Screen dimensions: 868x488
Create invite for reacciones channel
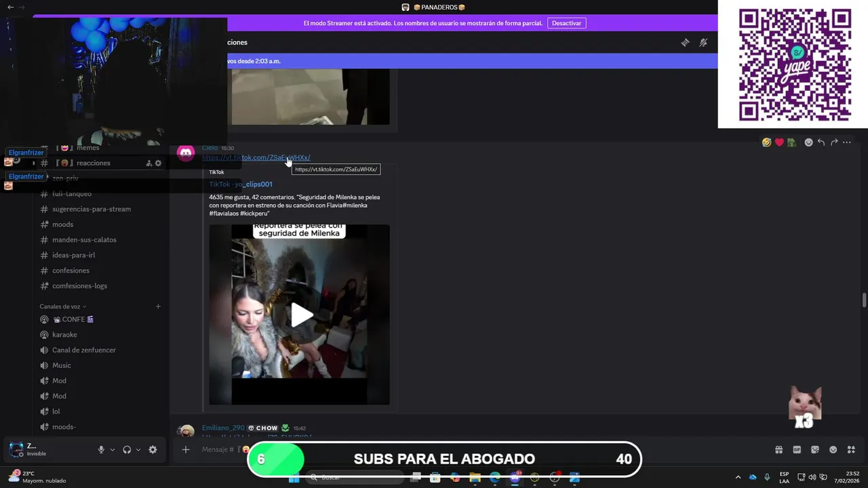(x=149, y=163)
